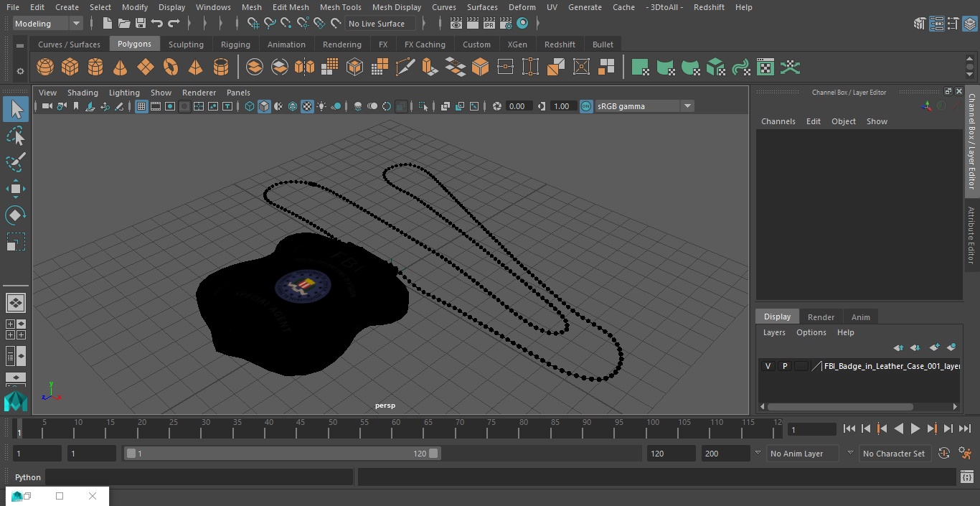The image size is (980, 506).
Task: Click the Bevel cube shelf icon
Action: 480,67
